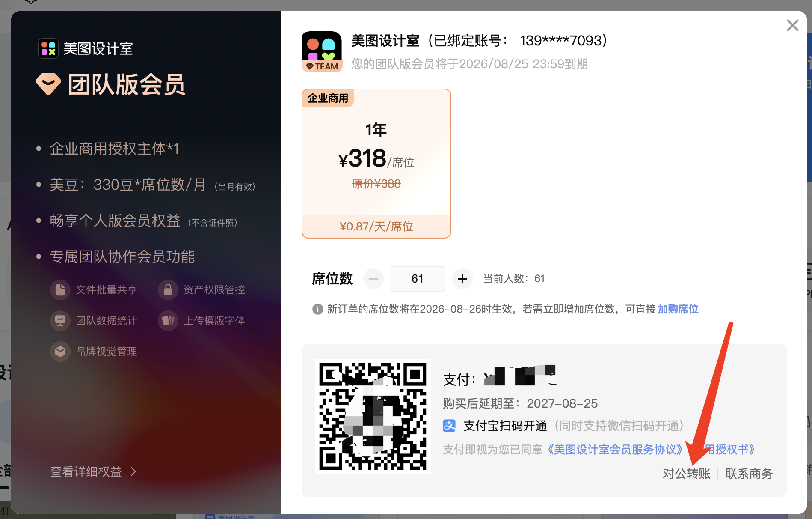This screenshot has width=812, height=519.
Task: Click the 资产权限管控 lock icon
Action: 168,290
